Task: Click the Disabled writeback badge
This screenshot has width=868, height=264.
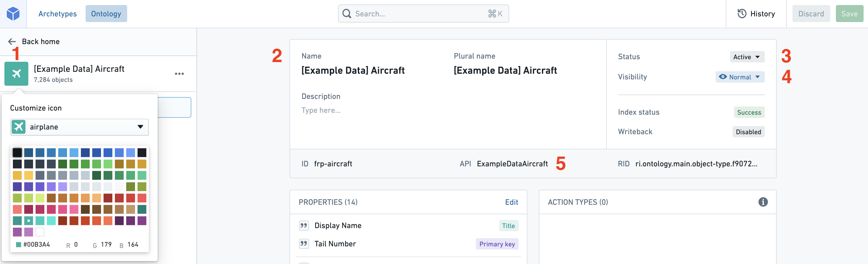Action: pyautogui.click(x=748, y=132)
